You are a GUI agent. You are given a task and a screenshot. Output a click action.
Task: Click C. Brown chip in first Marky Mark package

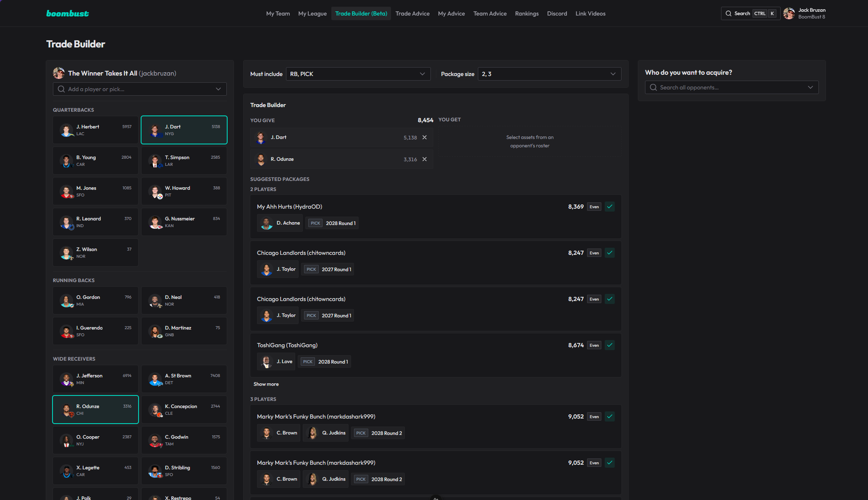(x=278, y=433)
